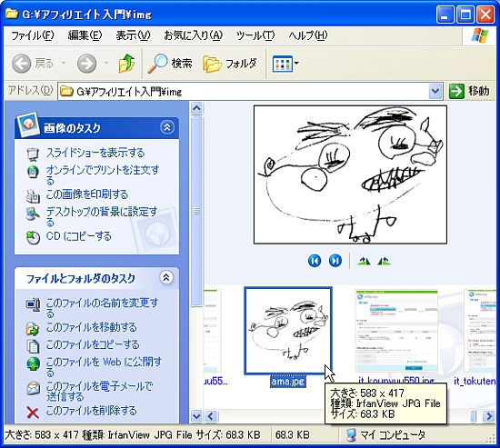Show the previous image in filmstrip
The image size is (500, 448).
315,261
